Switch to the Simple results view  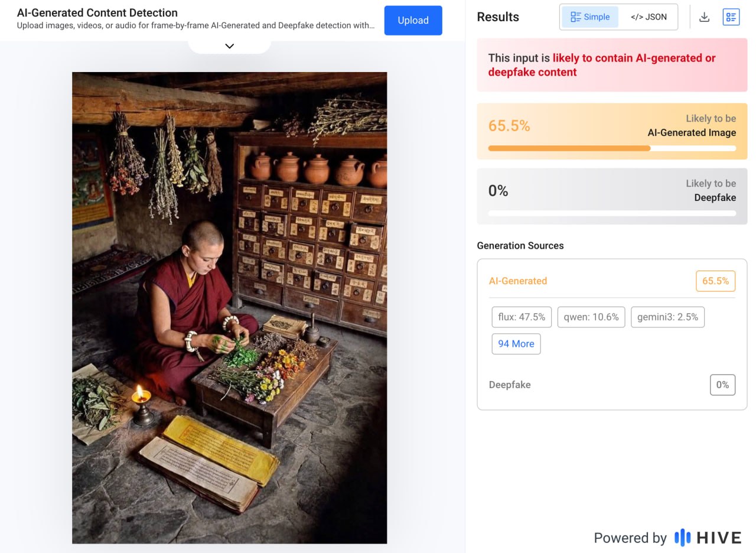coord(590,17)
